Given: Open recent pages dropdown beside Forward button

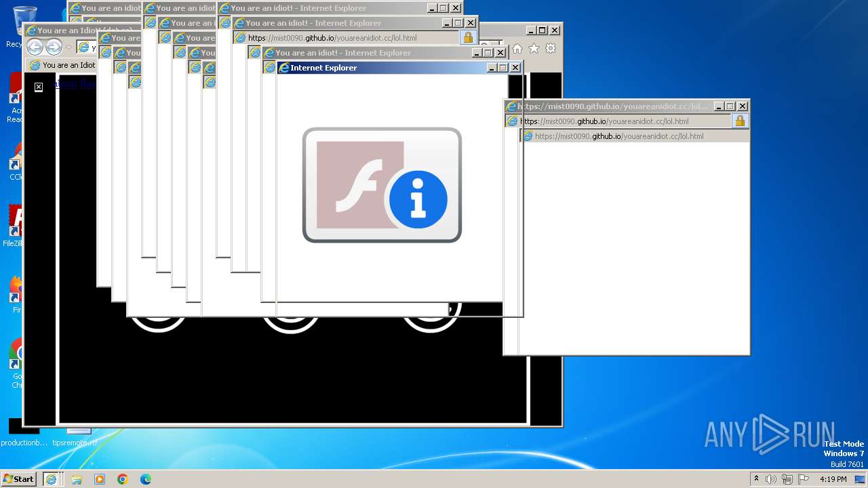Looking at the screenshot, I should point(68,47).
